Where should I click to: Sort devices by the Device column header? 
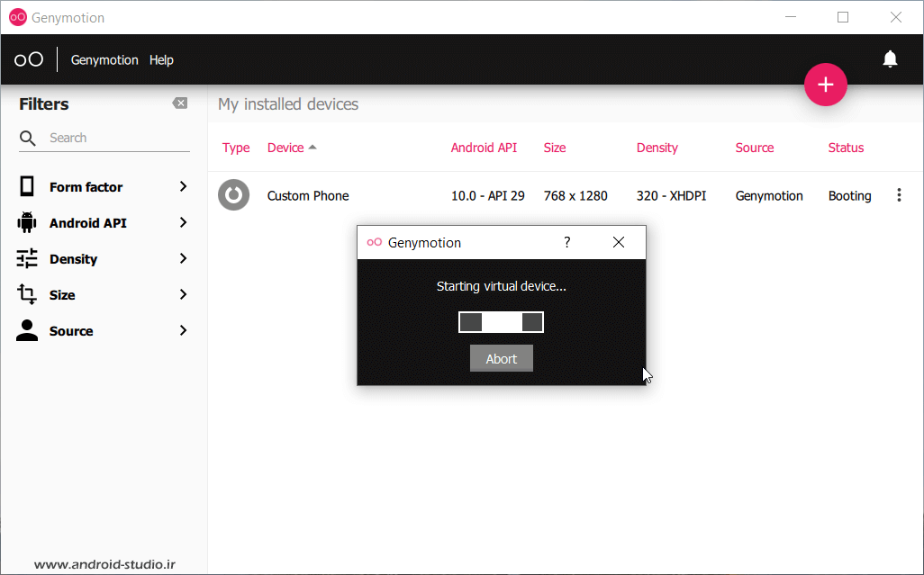click(x=285, y=148)
